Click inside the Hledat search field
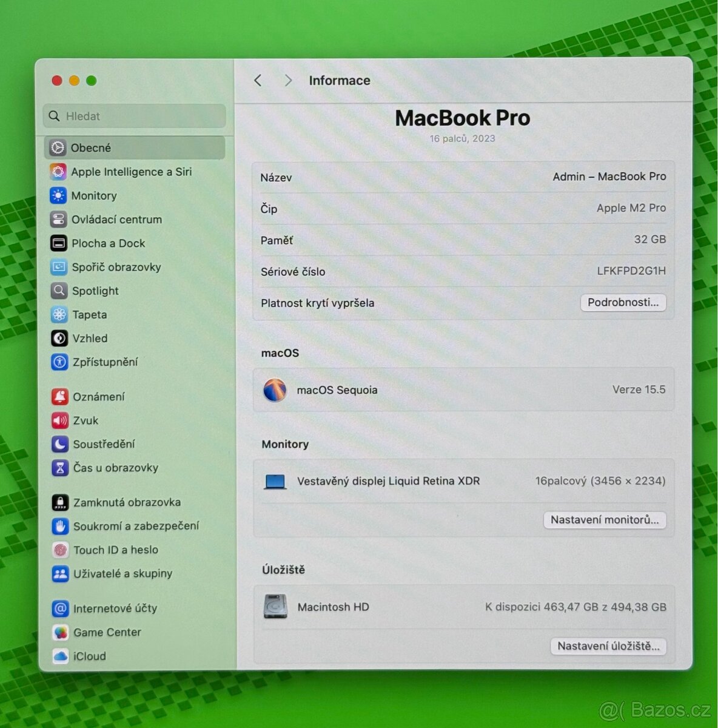 (133, 116)
